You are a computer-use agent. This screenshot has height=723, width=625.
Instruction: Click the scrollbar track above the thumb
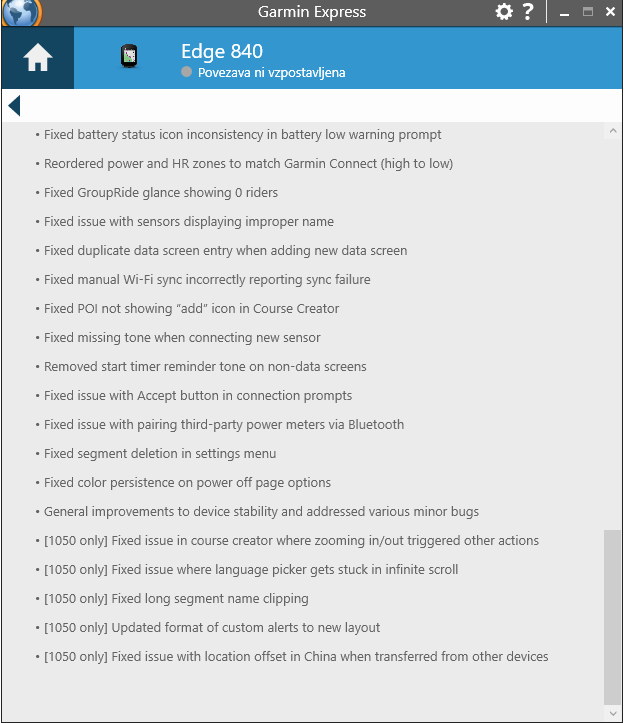tap(612, 330)
